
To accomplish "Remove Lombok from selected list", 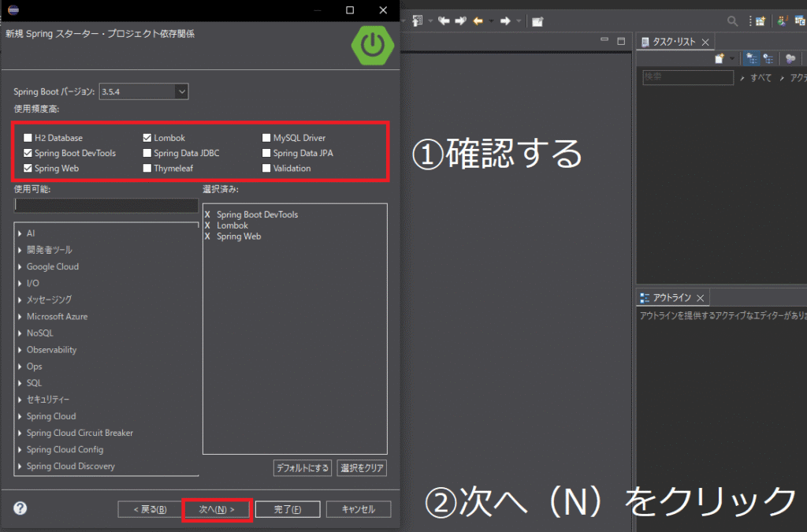I will tap(207, 225).
